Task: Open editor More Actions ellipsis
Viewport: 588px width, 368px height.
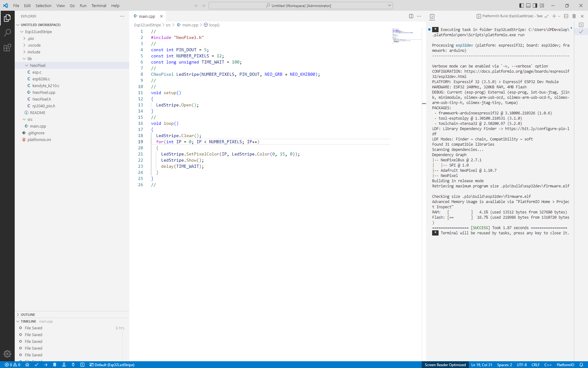Action: (x=419, y=16)
